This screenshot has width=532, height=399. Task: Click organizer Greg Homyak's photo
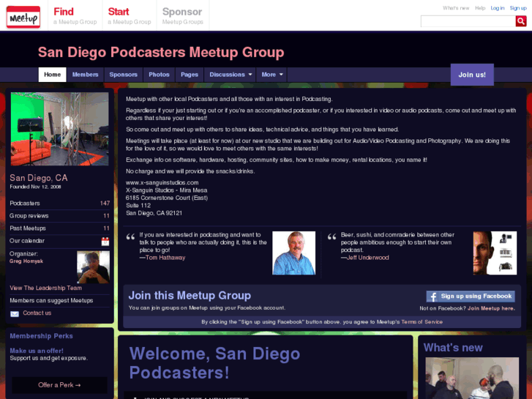click(94, 267)
